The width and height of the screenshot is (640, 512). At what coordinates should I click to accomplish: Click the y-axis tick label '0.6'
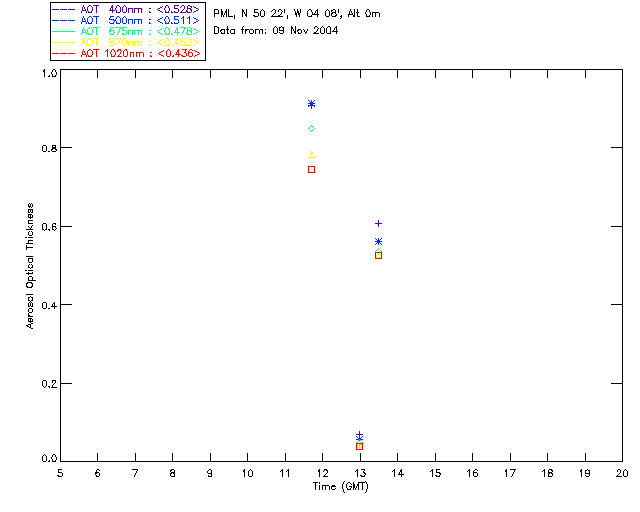[x=49, y=227]
